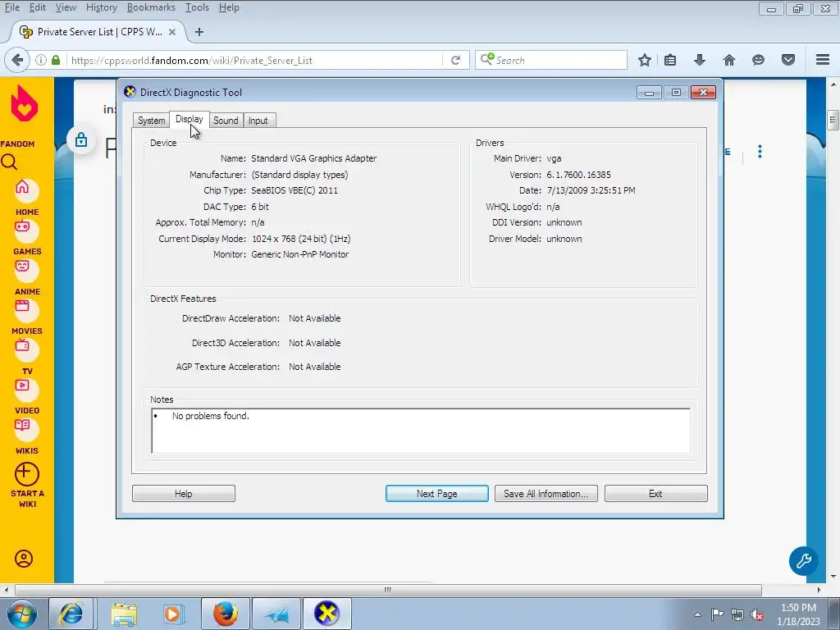Image resolution: width=840 pixels, height=630 pixels.
Task: Click the Help button in DirectX dialog
Action: (x=183, y=493)
